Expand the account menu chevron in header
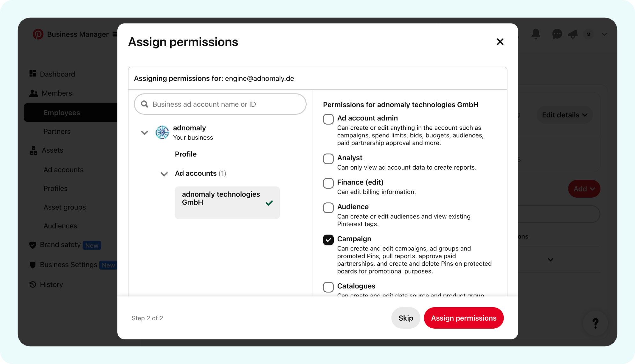Image resolution: width=635 pixels, height=364 pixels. coord(604,34)
